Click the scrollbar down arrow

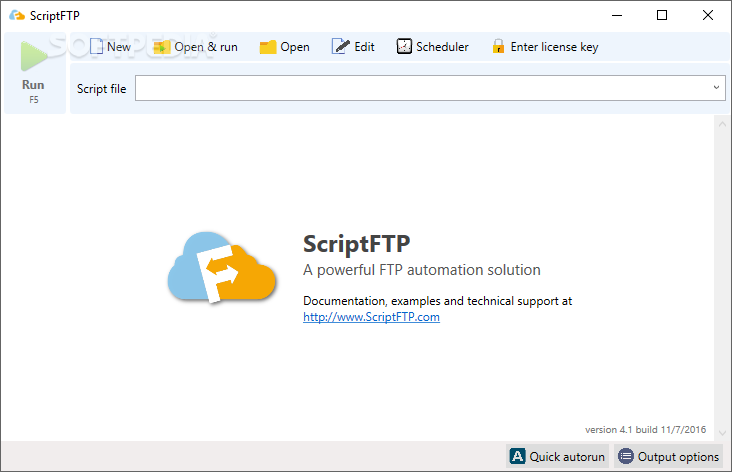coord(722,432)
